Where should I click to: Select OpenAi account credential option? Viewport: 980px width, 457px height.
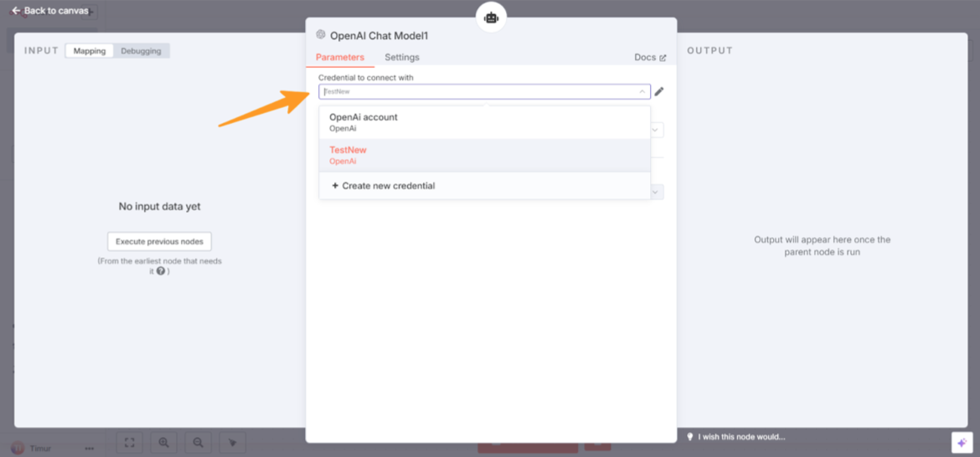pyautogui.click(x=484, y=122)
